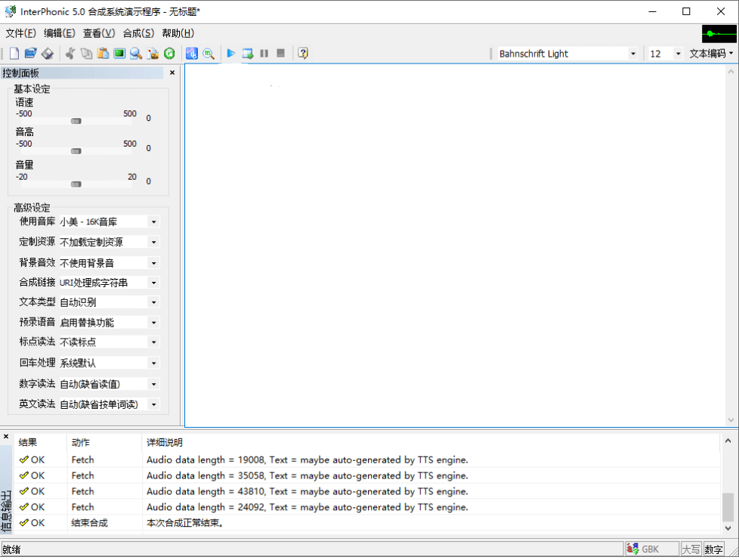The height and width of the screenshot is (560, 739).
Task: Stop the synthesis playback
Action: click(281, 54)
